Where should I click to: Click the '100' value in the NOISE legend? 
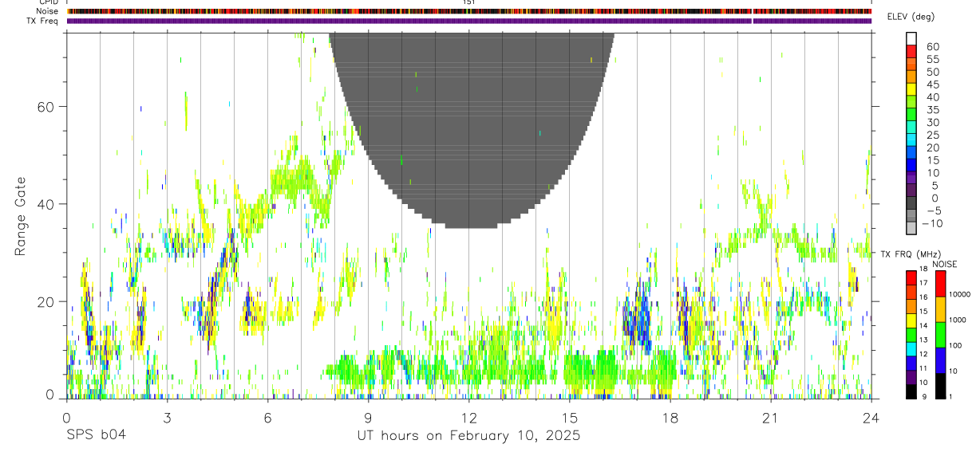coord(957,346)
